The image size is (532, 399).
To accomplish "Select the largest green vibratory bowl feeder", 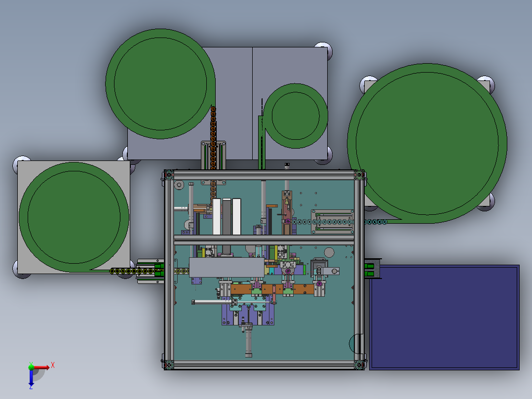I will [x=427, y=143].
